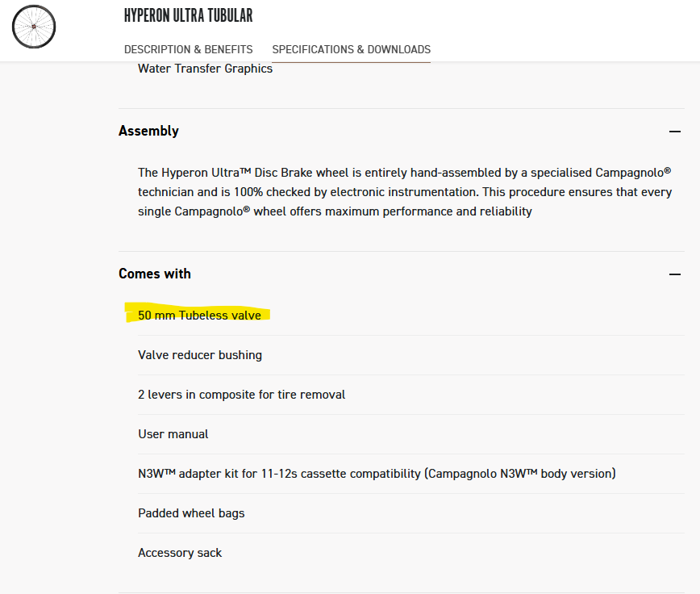Click the N3W adapter kit item

377,474
